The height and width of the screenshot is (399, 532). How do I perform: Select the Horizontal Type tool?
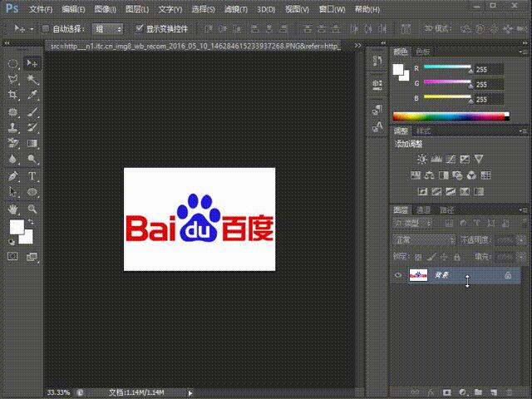(32, 176)
